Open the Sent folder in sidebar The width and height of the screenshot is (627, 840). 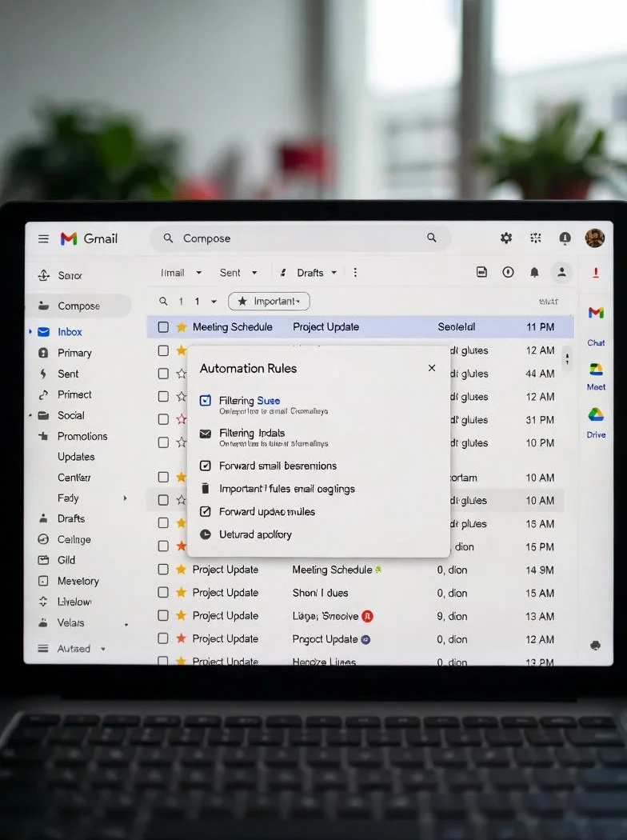click(x=68, y=374)
